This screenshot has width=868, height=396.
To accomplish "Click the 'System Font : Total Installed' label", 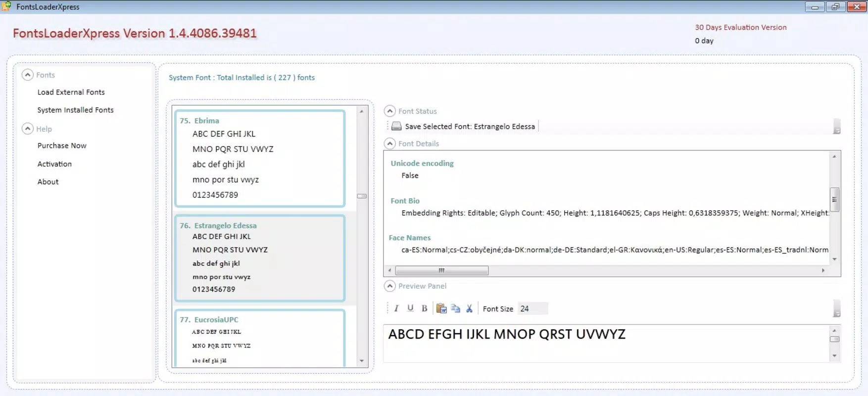I will pyautogui.click(x=241, y=78).
